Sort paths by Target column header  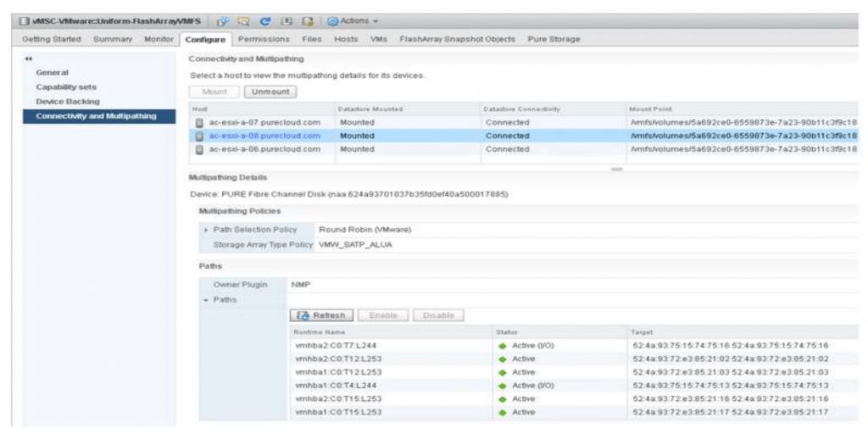(743, 332)
